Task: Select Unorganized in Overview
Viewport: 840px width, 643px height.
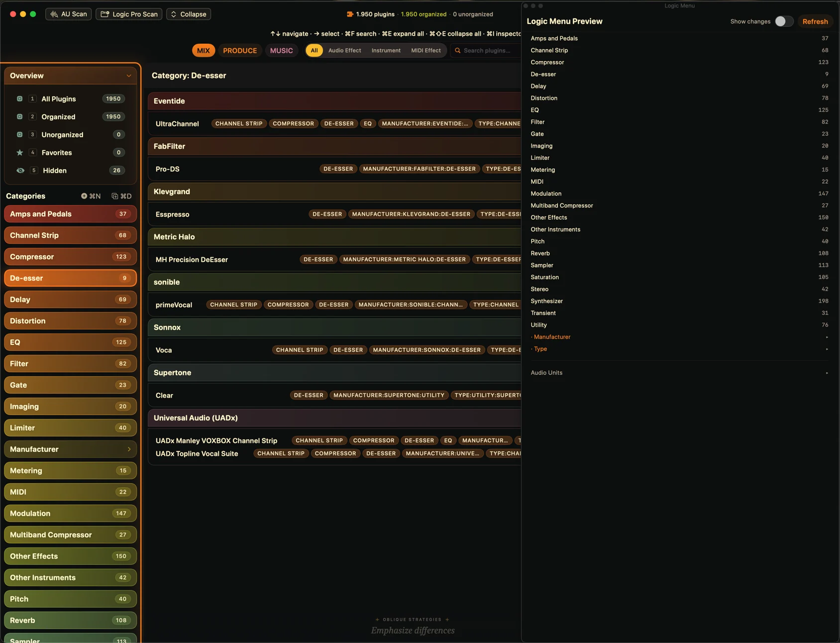Action: pyautogui.click(x=70, y=135)
